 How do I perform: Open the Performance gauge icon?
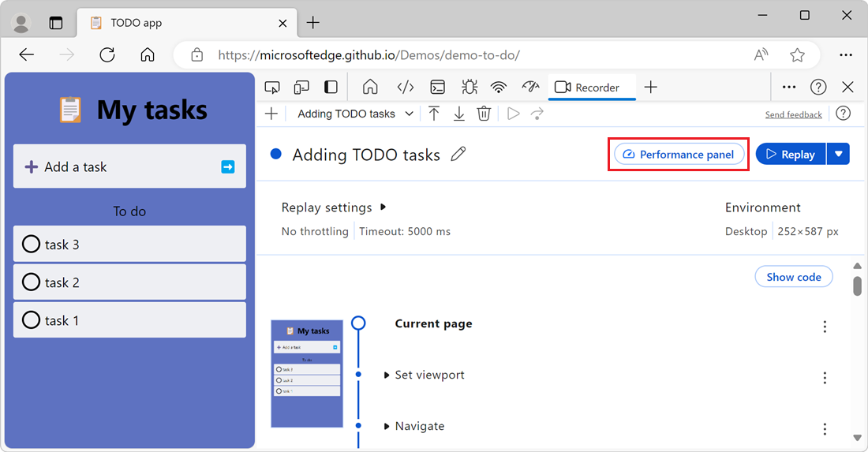pyautogui.click(x=530, y=87)
